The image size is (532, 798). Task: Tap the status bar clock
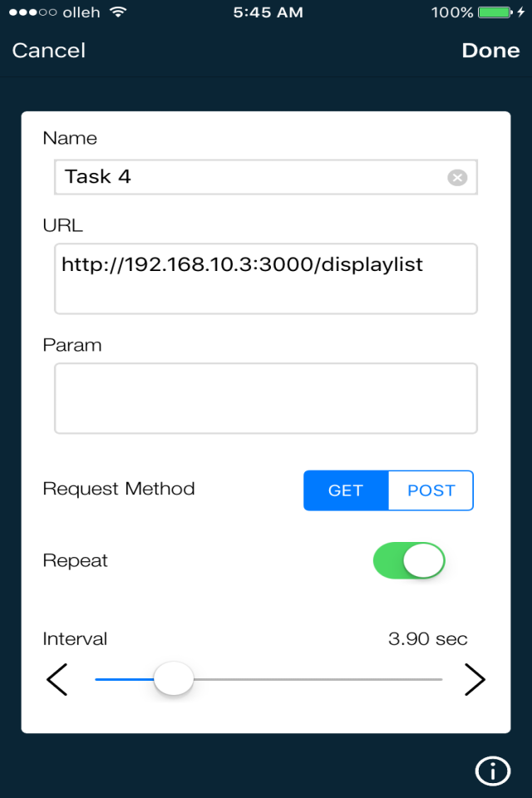(266, 12)
